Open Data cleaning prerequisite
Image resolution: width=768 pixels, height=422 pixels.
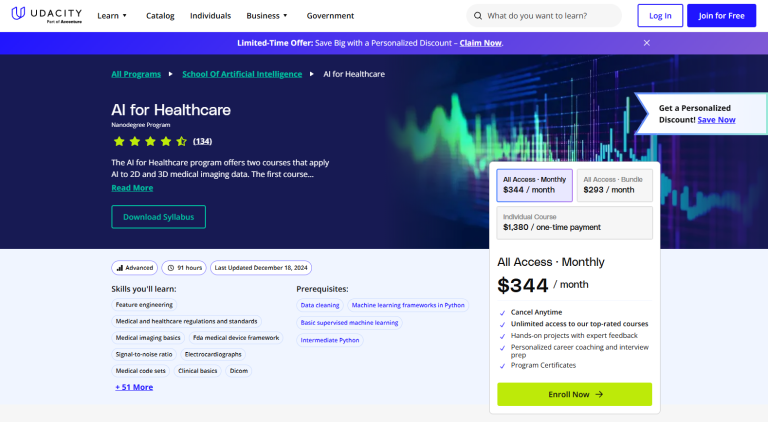(320, 305)
